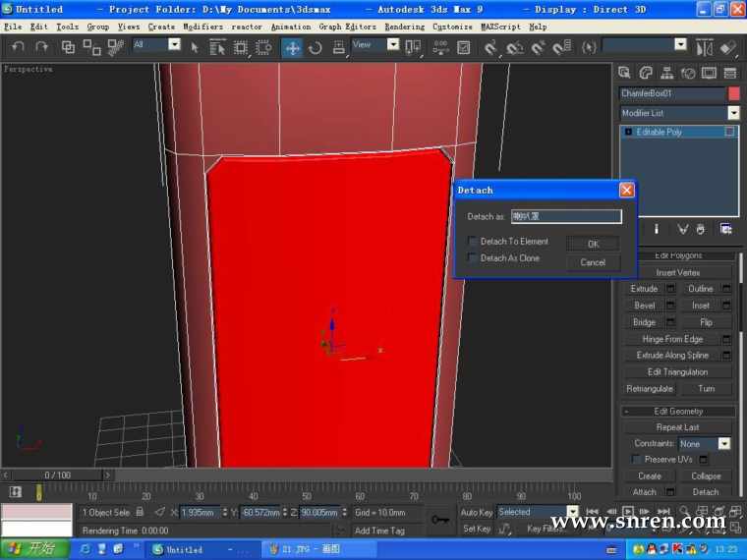This screenshot has width=747, height=560.
Task: Expand the Named Selection Sets dropdown
Action: click(681, 44)
